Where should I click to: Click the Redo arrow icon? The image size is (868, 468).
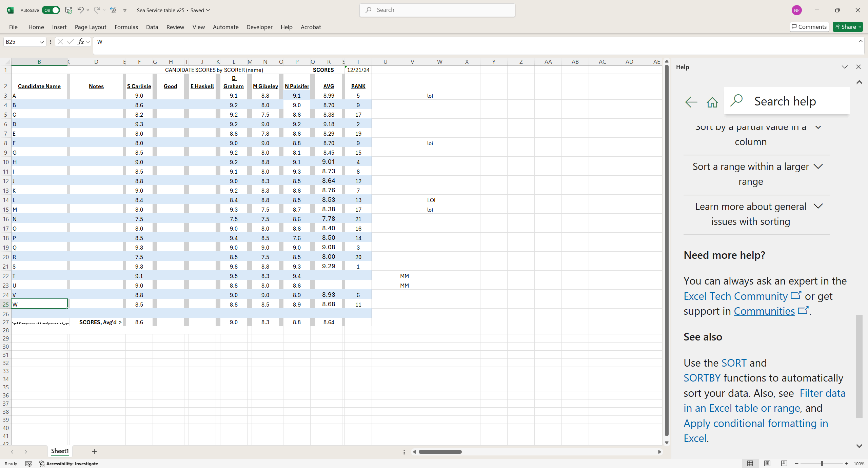click(97, 10)
